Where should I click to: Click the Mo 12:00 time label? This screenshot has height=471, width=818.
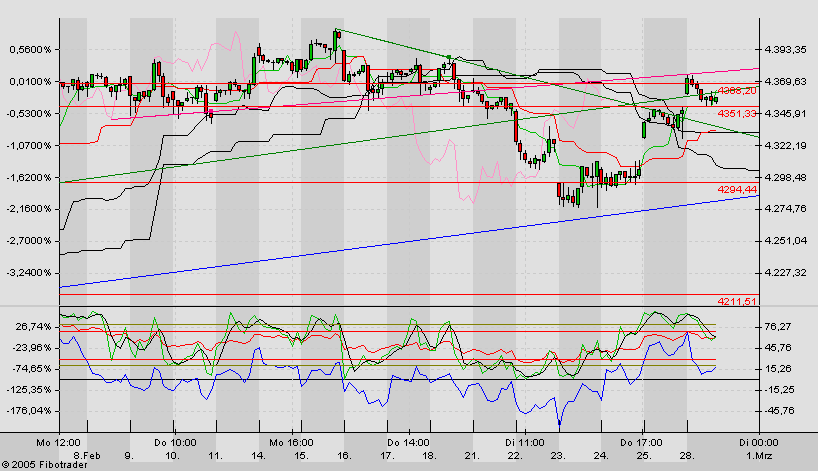[58, 443]
